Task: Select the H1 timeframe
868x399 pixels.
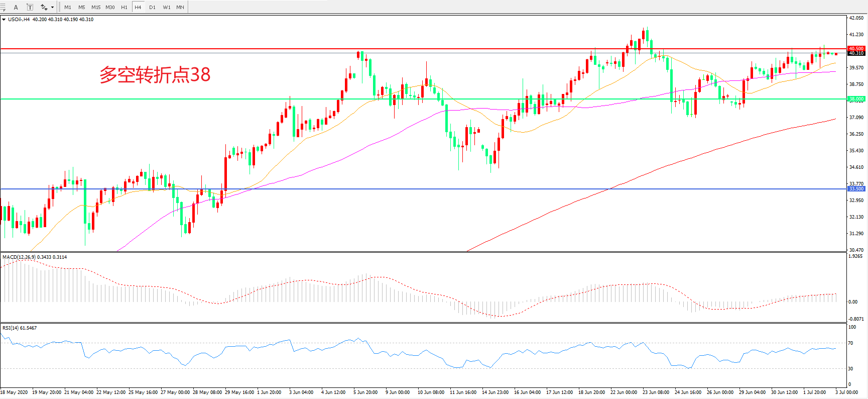Action: (x=124, y=7)
